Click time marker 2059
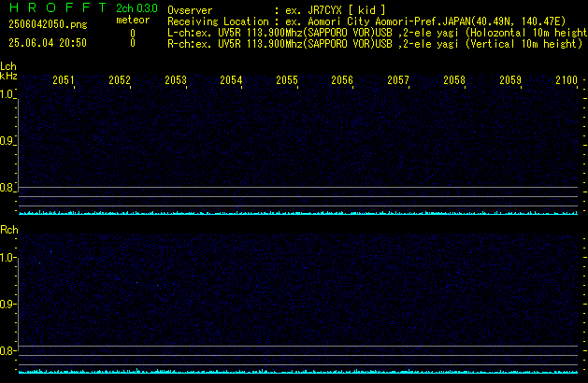This screenshot has height=383, width=588. click(510, 80)
